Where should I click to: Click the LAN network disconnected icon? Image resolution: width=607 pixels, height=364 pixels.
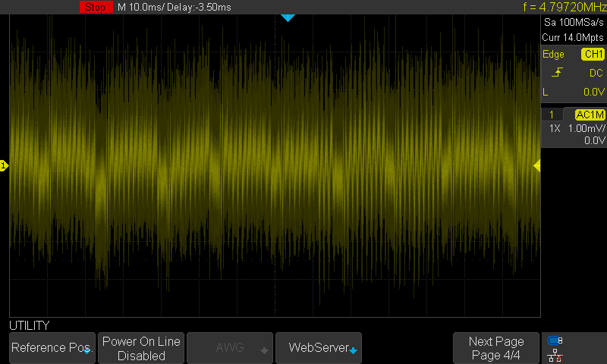(555, 355)
